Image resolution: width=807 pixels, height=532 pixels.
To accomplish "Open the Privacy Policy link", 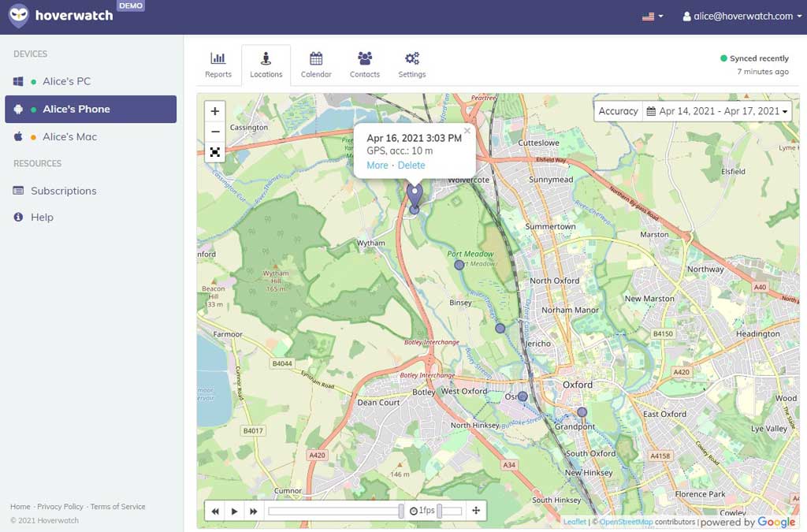I will (x=60, y=507).
